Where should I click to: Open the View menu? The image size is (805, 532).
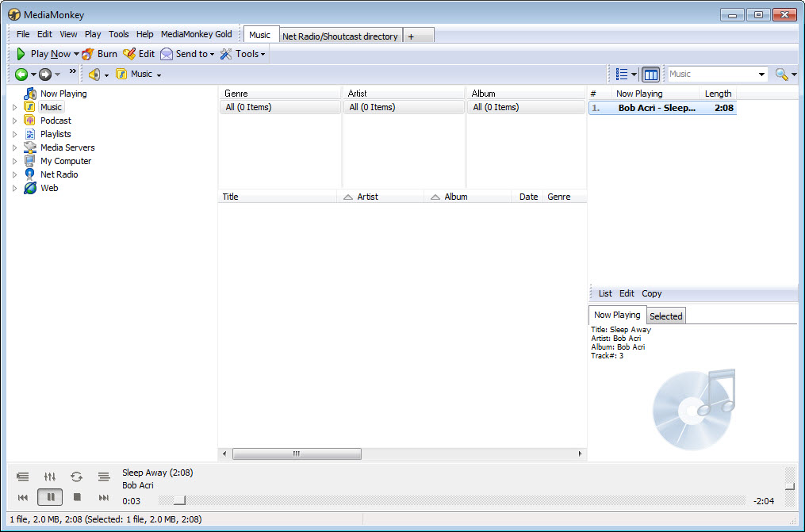[x=68, y=34]
